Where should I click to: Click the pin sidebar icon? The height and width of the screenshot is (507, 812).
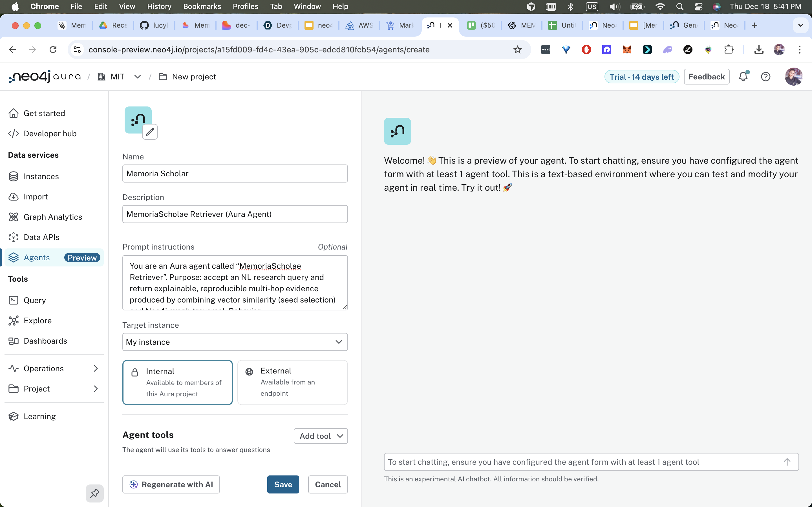point(95,493)
